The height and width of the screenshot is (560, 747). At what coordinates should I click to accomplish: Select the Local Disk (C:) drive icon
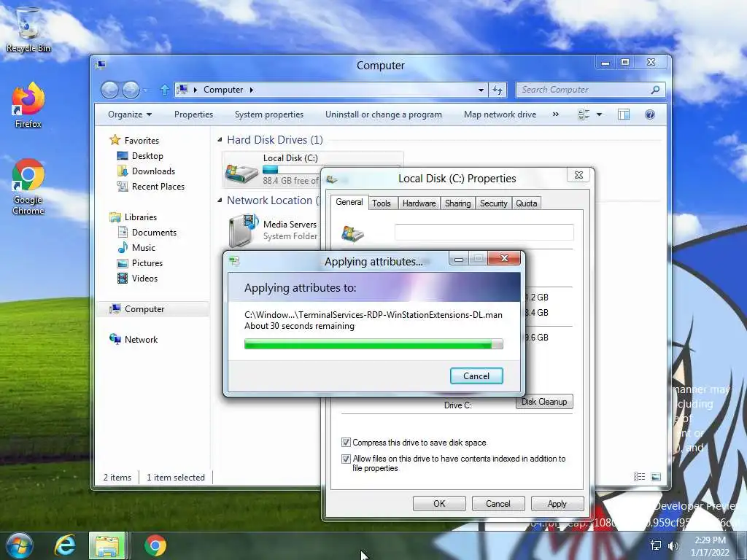click(x=241, y=173)
